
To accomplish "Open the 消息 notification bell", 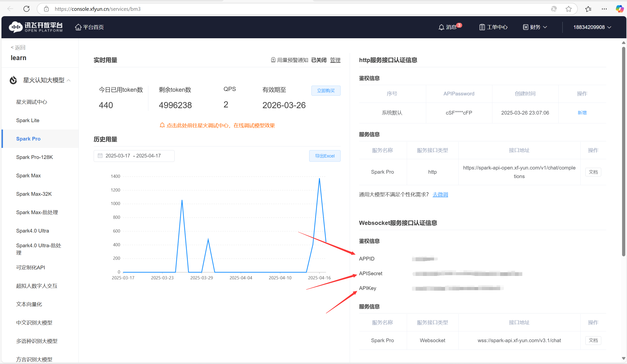I will pyautogui.click(x=441, y=27).
